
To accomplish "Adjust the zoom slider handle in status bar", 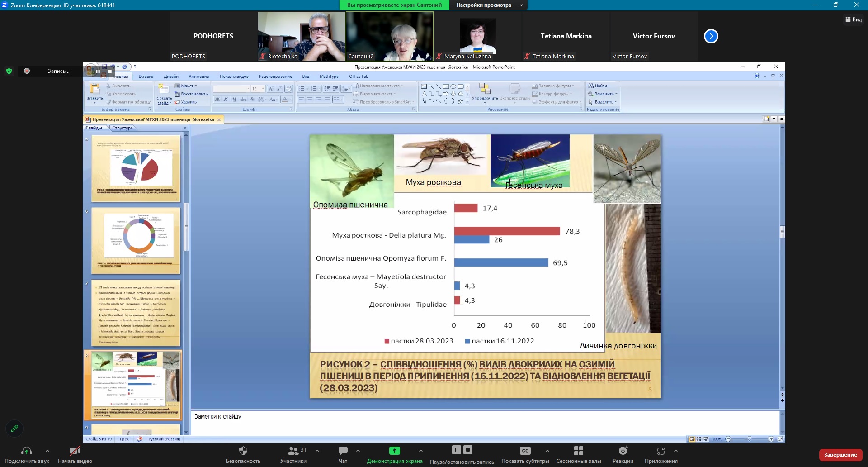I will (x=750, y=439).
